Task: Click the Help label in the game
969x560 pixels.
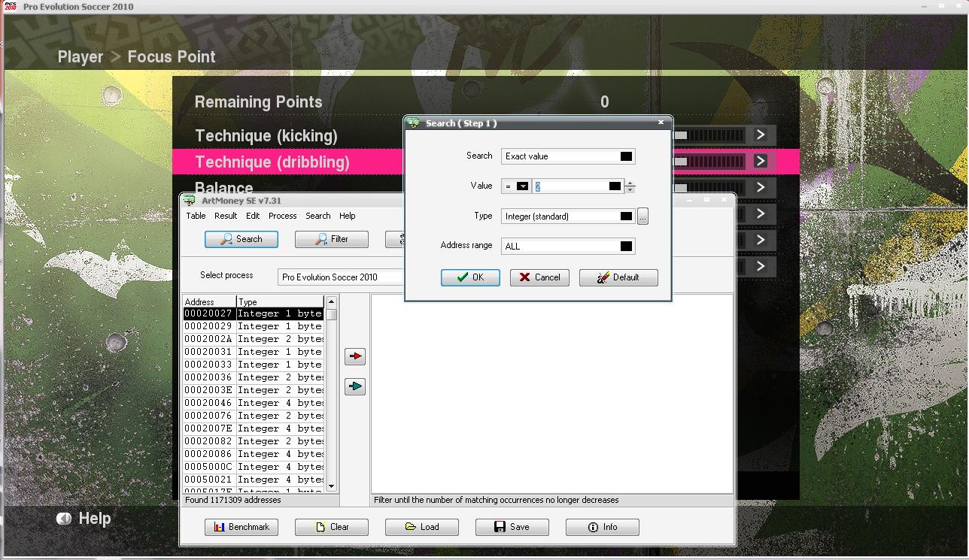Action: 95,519
